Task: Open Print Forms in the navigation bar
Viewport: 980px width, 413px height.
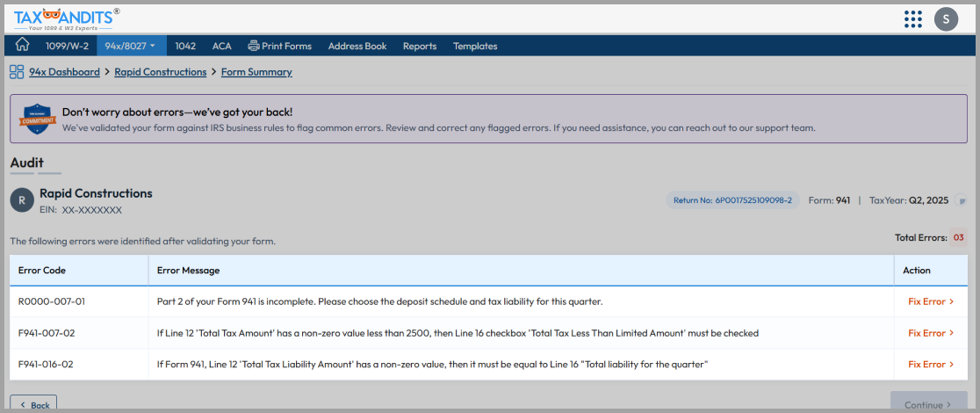Action: 280,46
